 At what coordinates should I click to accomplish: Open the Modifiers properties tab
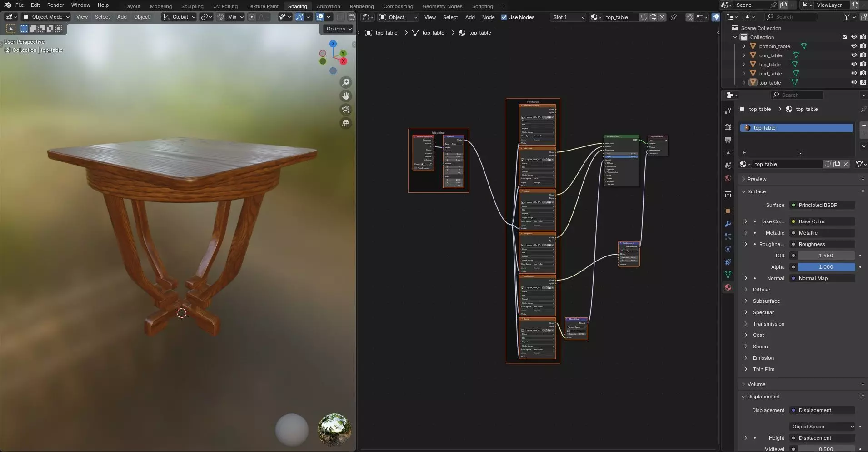[728, 224]
